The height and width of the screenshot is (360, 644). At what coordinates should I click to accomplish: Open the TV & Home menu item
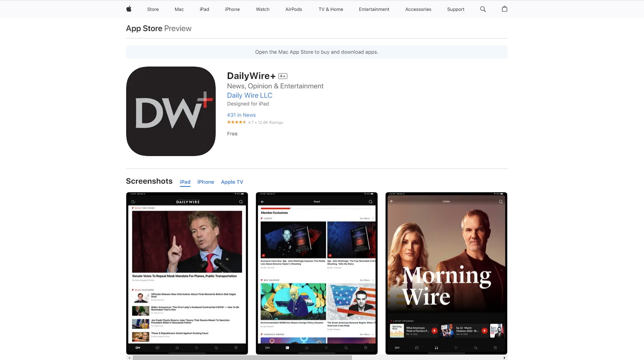click(331, 9)
